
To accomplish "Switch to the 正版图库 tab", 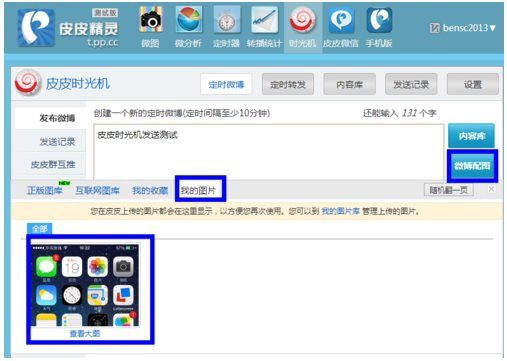I will click(x=45, y=191).
